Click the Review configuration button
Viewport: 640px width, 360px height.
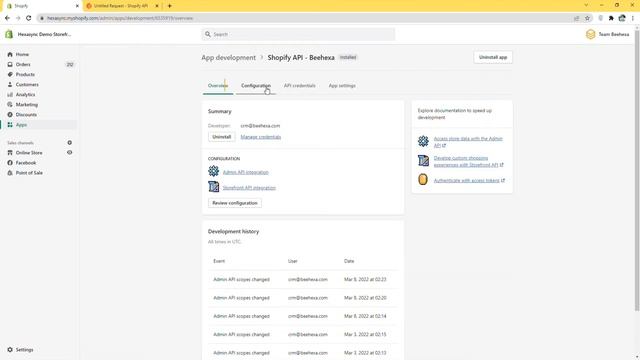pyautogui.click(x=235, y=203)
